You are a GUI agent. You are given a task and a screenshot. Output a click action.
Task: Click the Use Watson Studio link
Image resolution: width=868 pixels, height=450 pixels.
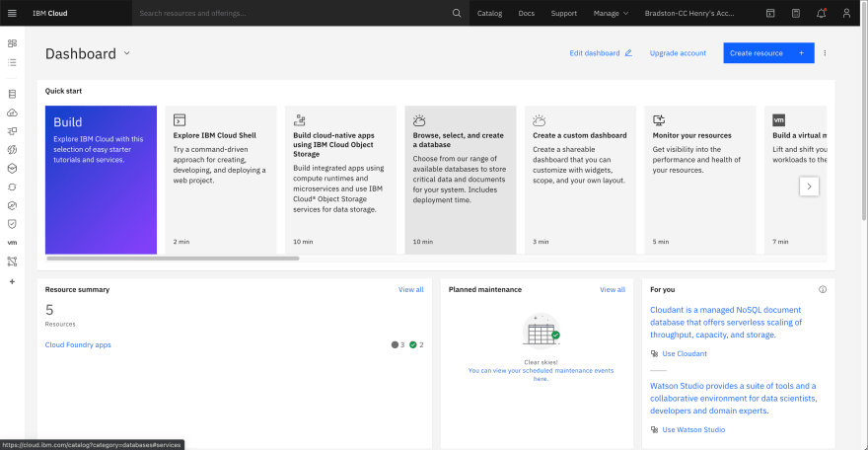click(693, 429)
